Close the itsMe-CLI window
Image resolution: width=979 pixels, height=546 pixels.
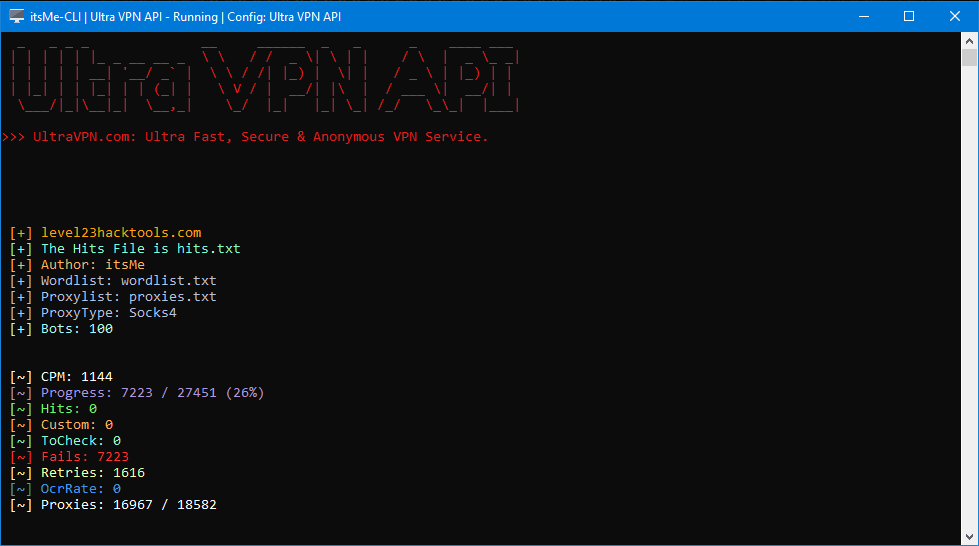click(955, 16)
